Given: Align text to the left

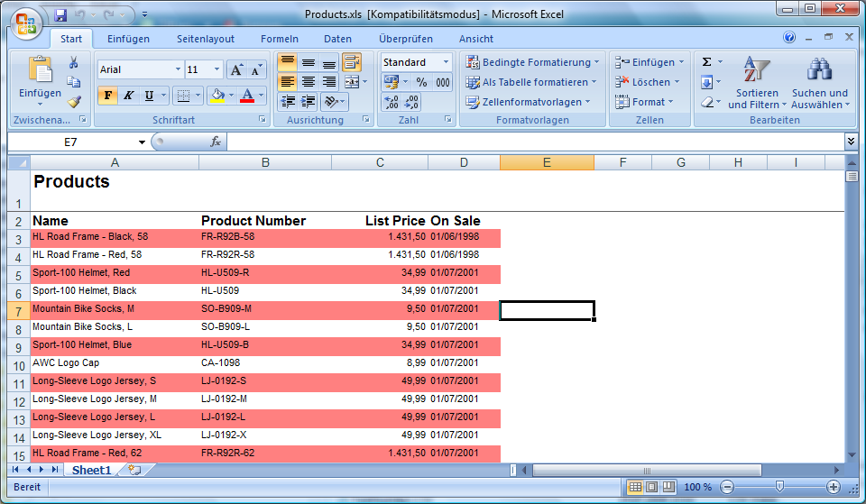Looking at the screenshot, I should [287, 82].
